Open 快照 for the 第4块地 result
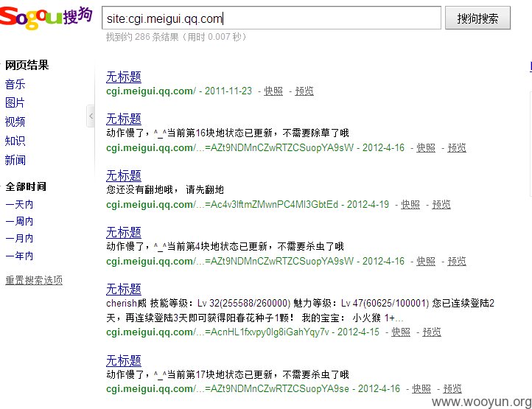 click(426, 261)
